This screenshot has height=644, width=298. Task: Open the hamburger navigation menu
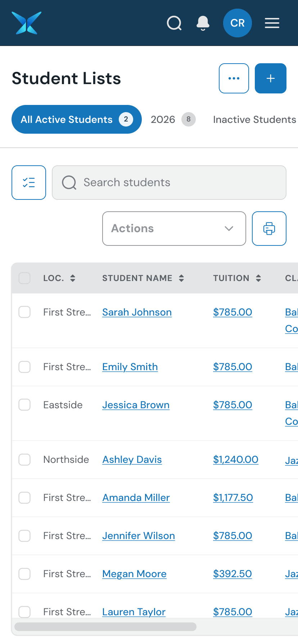(272, 23)
